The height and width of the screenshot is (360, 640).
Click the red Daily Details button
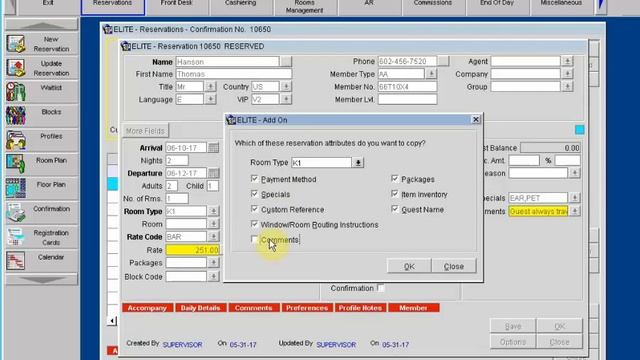200,308
